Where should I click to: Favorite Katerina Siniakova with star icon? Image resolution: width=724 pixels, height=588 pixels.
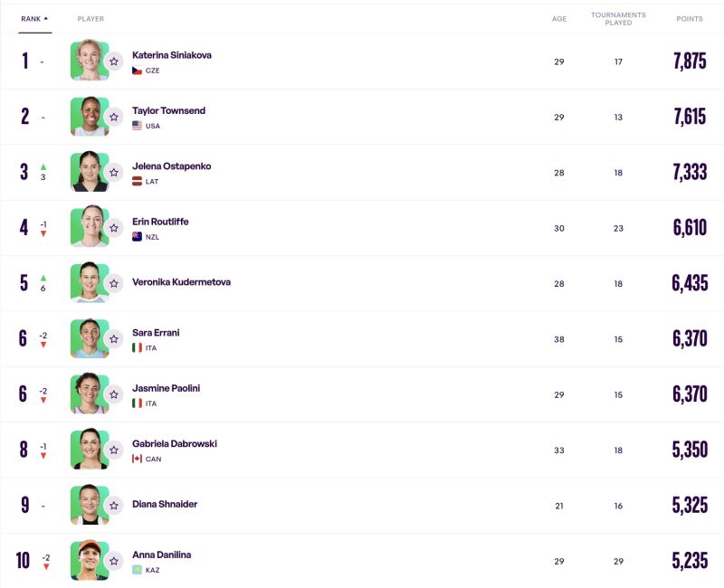(114, 62)
